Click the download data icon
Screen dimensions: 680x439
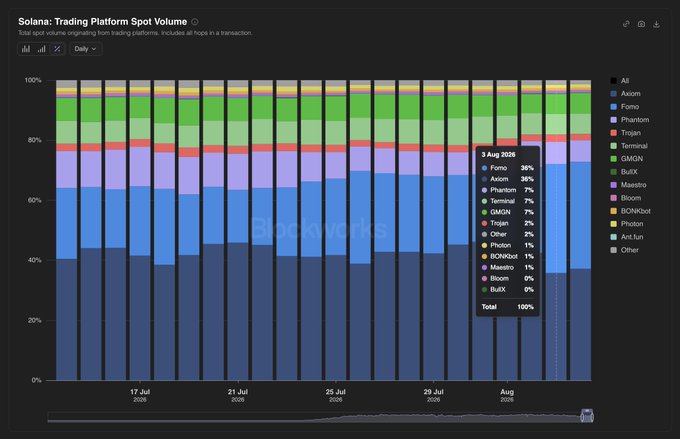pyautogui.click(x=656, y=24)
